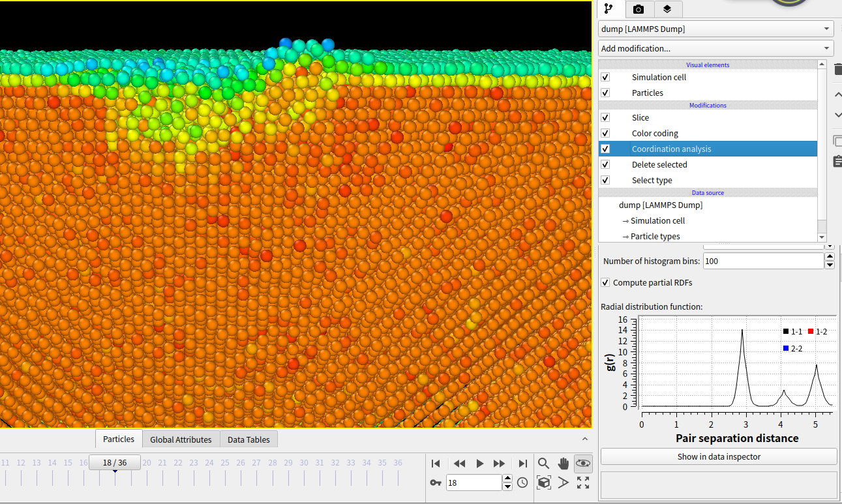Open the Data Tables tab
This screenshot has width=842, height=504.
coord(248,439)
